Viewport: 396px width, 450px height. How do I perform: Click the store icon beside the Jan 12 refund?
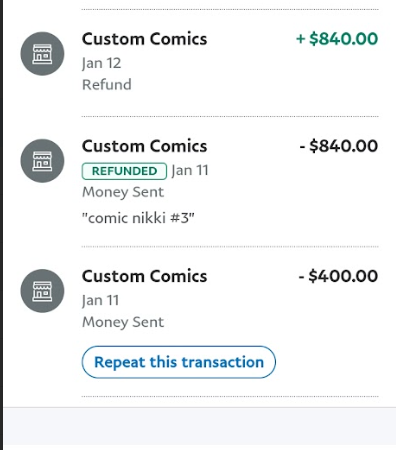tap(42, 54)
